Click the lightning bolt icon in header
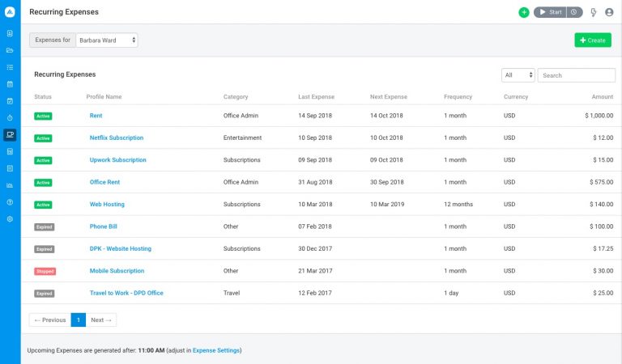622x364 pixels. [594, 12]
